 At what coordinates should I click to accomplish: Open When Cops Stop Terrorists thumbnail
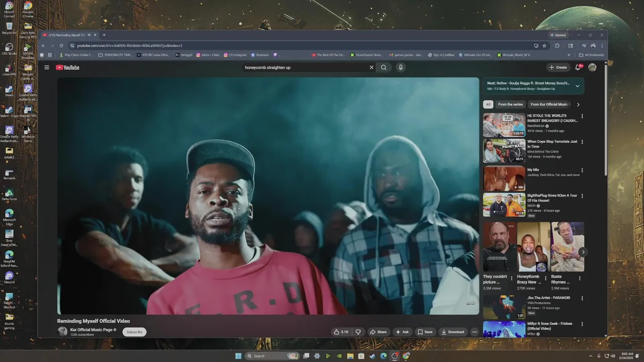coord(504,151)
